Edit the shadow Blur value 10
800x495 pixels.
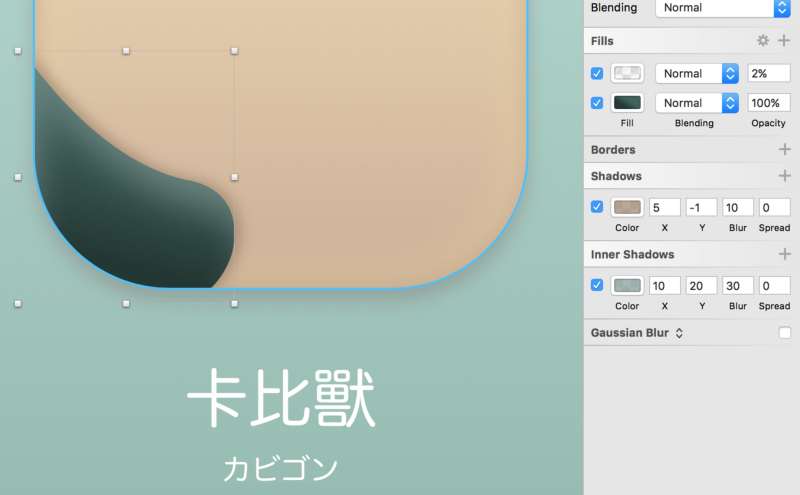[x=738, y=207]
